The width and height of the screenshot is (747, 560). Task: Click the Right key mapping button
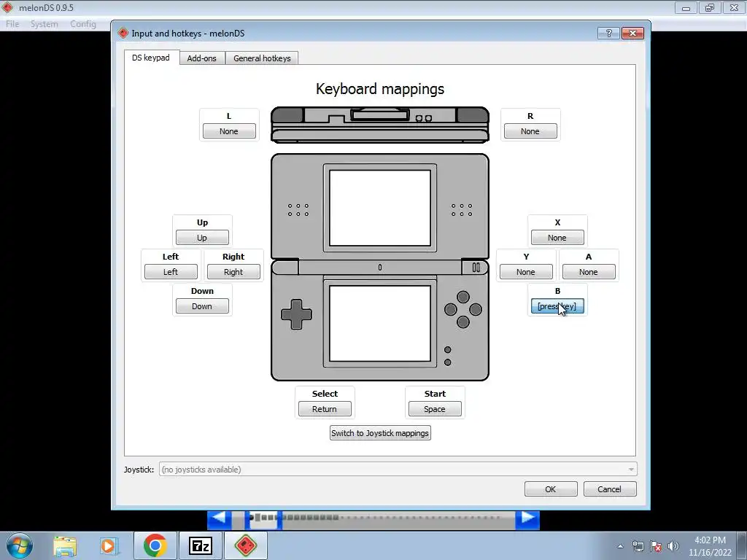233,272
